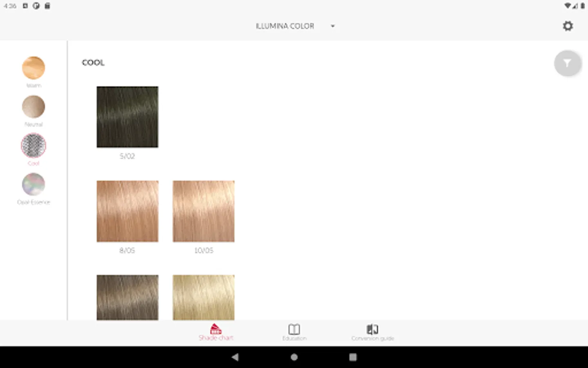Viewport: 588px width, 368px height.
Task: Click the COOL section heading
Action: [93, 63]
